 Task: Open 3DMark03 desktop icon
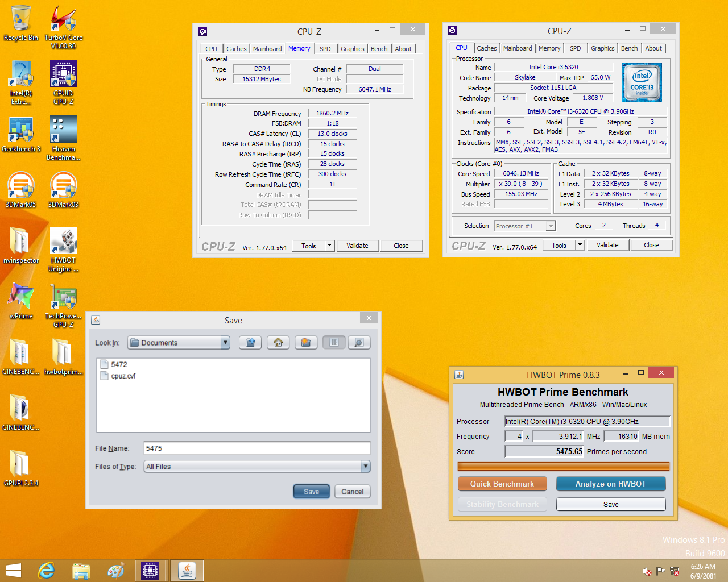pos(63,190)
